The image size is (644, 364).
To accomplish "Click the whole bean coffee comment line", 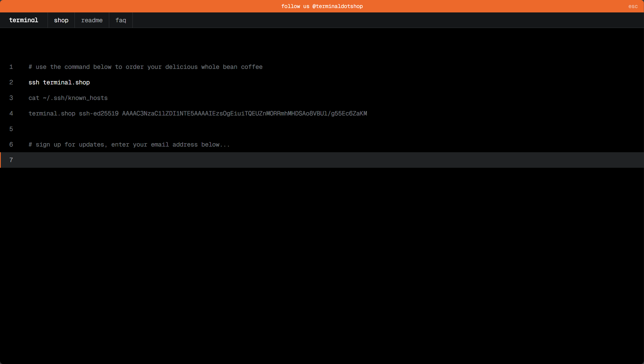I will [x=145, y=67].
